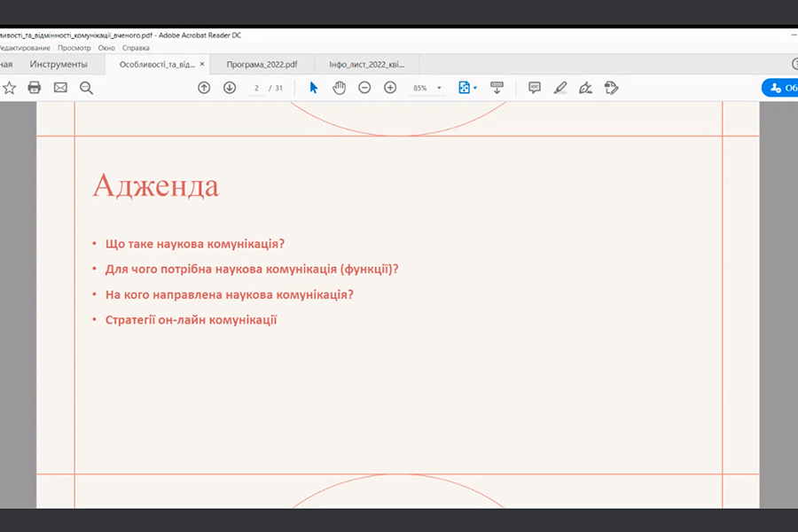
Task: Zoom out with the minus button
Action: coord(364,88)
